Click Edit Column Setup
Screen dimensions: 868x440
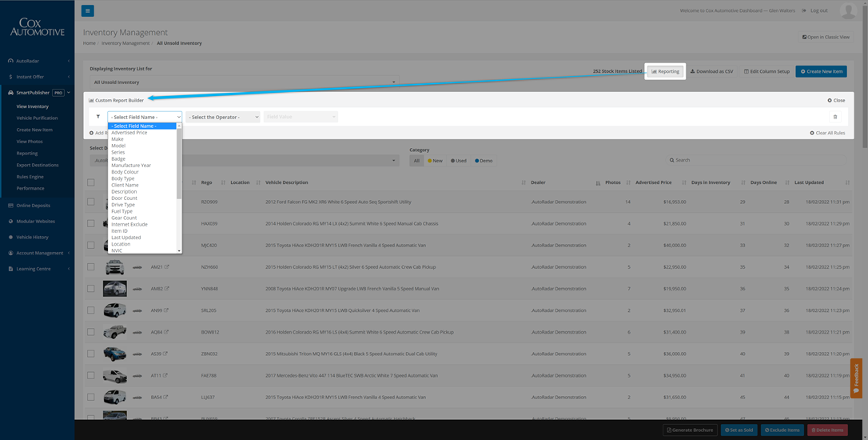(x=766, y=71)
